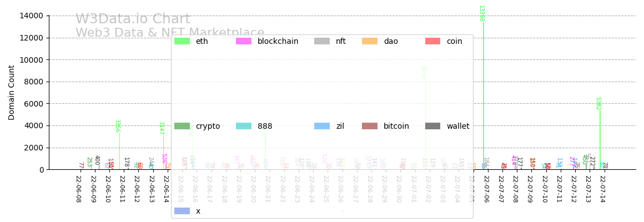This screenshot has width=644, height=222.
Task: Click the magenta blockchain legend swatch
Action: point(244,41)
